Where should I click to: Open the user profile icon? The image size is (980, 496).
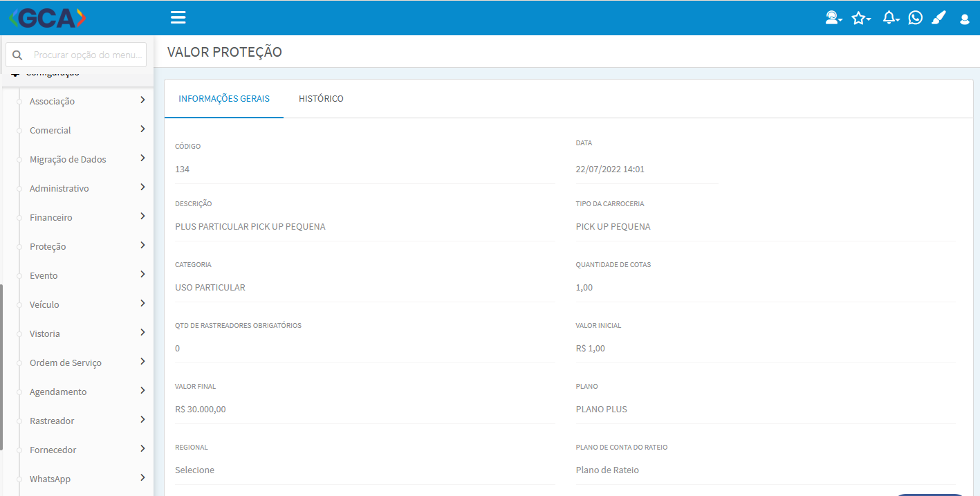(965, 19)
